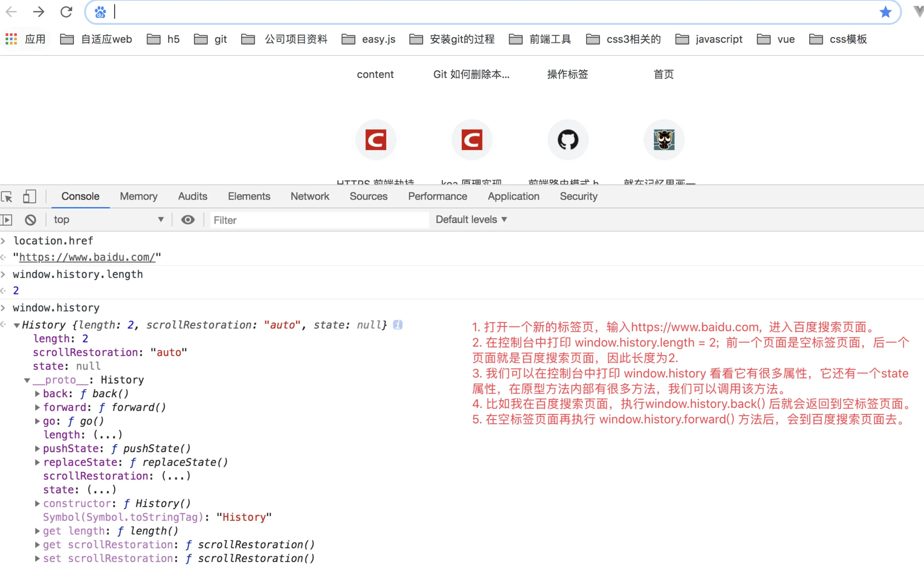Toggle the device toolbar icon
This screenshot has width=924, height=565.
(x=29, y=196)
